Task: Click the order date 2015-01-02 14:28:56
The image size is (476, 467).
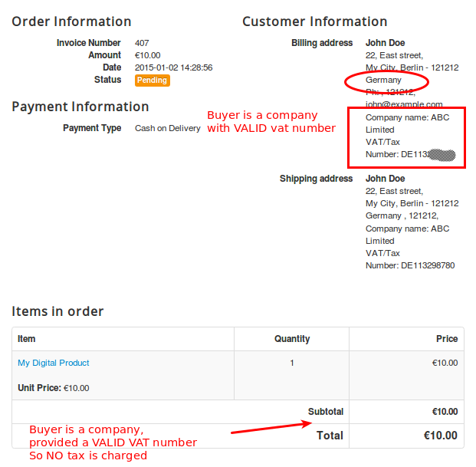Action: (173, 67)
